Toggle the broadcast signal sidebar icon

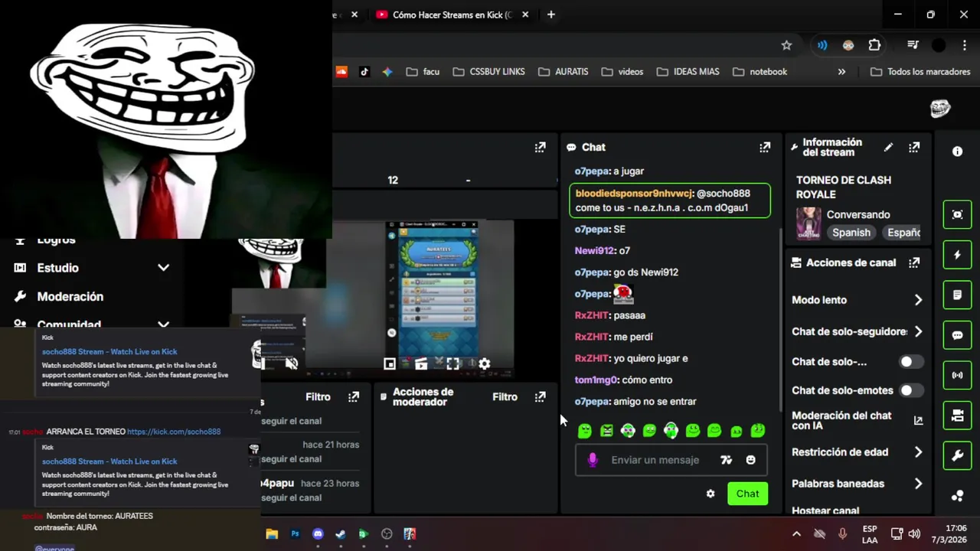coord(957,375)
